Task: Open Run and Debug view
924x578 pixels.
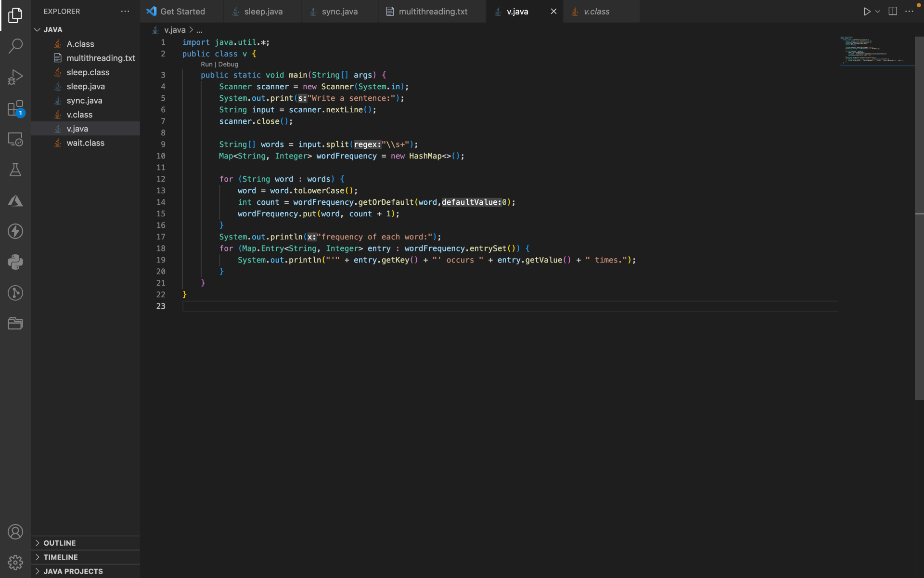Action: click(x=15, y=77)
